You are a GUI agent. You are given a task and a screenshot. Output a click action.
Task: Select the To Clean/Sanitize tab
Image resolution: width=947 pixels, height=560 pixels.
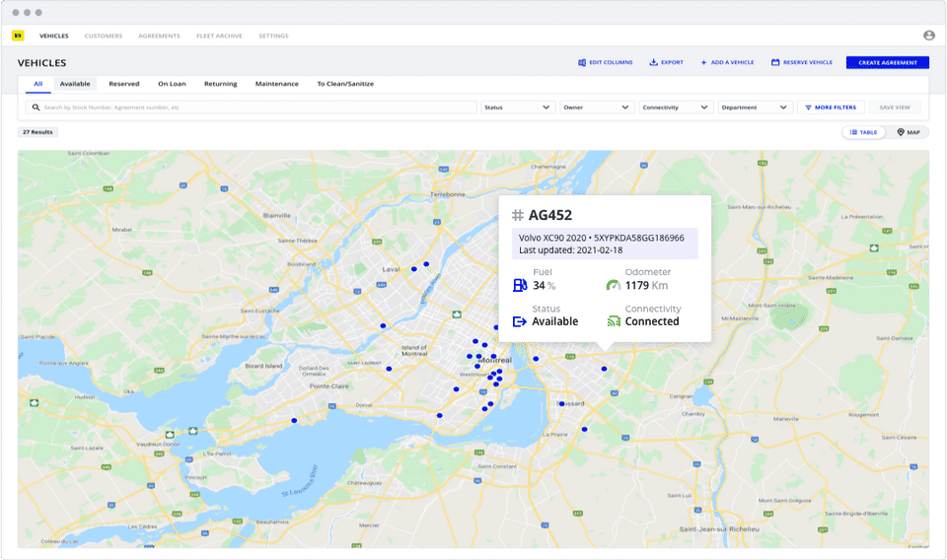345,84
